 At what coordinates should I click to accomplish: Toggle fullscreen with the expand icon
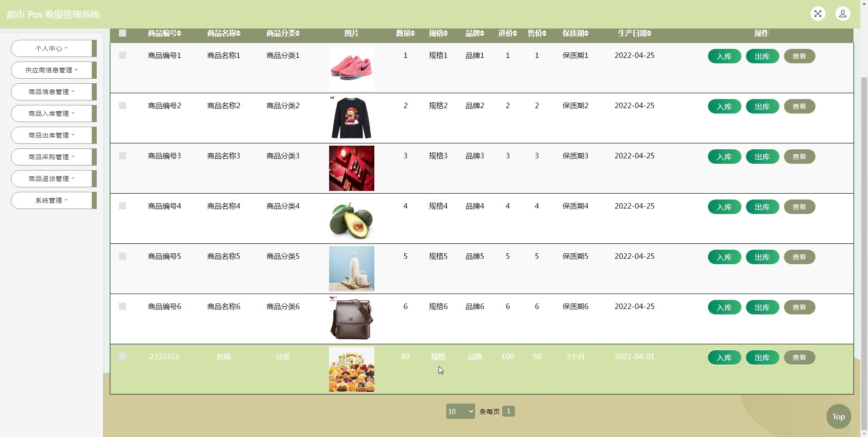(x=818, y=14)
